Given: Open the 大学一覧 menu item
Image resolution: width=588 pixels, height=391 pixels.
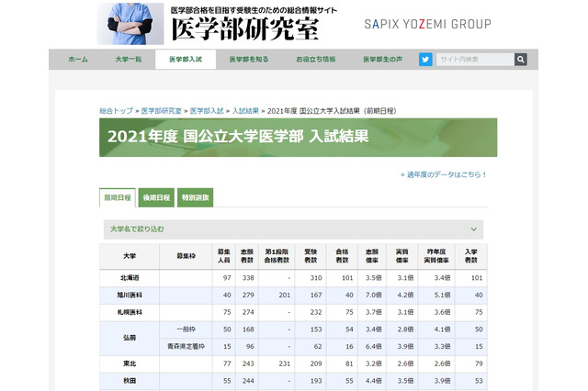Looking at the screenshot, I should pyautogui.click(x=129, y=59).
